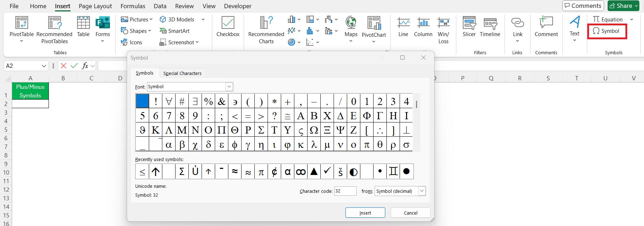Open the File menu
Viewport: 644px width, 226px height.
[x=14, y=6]
